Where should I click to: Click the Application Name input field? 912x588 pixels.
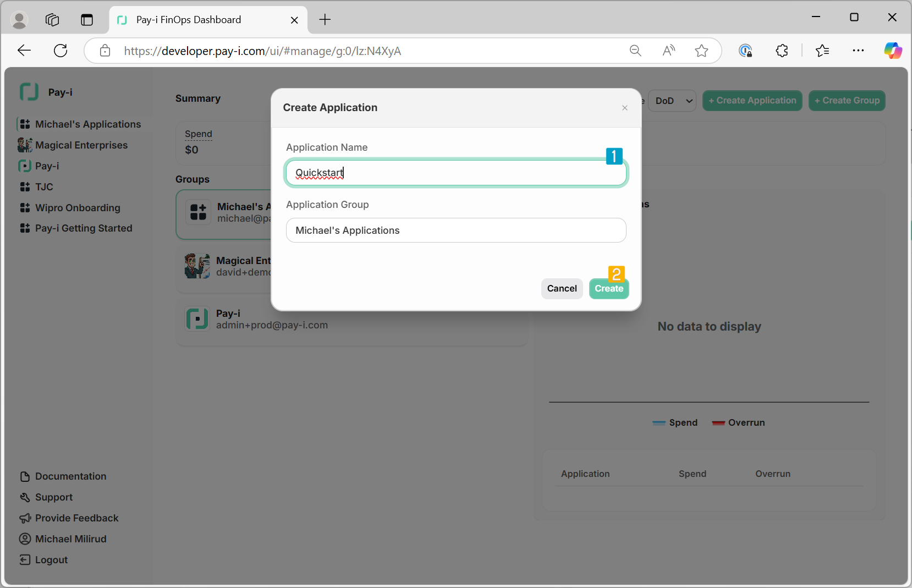pos(456,173)
